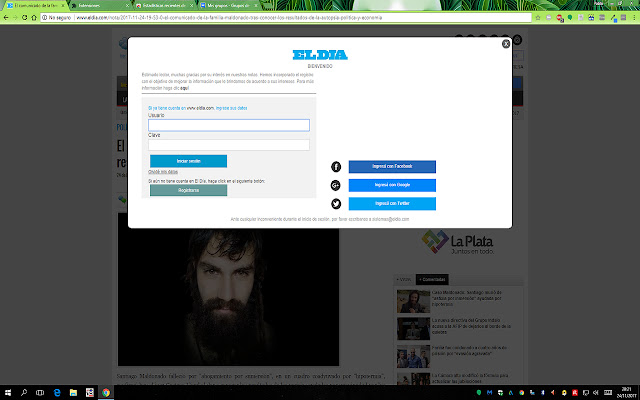Reload the current page
640x400 pixels.
tap(24, 18)
